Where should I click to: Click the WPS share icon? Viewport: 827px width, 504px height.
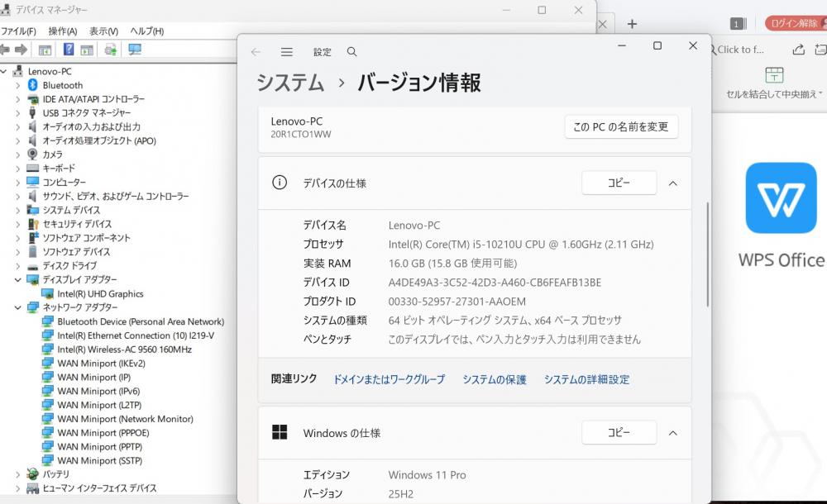click(x=799, y=50)
